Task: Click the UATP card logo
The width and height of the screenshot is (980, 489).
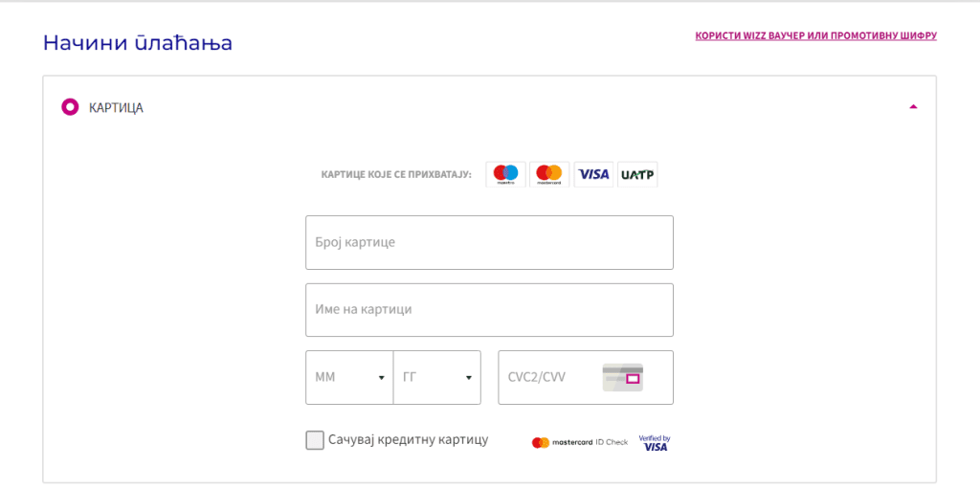Action: 637,174
